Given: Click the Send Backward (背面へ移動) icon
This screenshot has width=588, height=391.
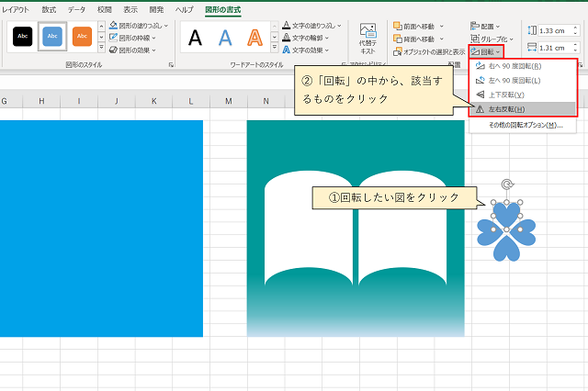Looking at the screenshot, I should (x=398, y=39).
